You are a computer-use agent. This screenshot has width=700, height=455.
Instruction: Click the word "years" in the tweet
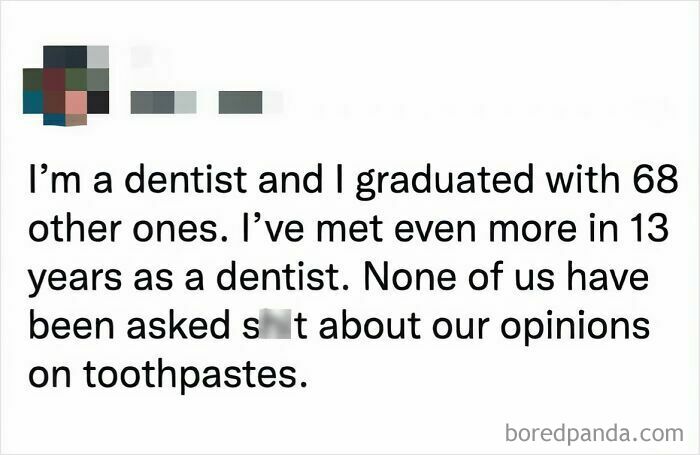pos(75,280)
